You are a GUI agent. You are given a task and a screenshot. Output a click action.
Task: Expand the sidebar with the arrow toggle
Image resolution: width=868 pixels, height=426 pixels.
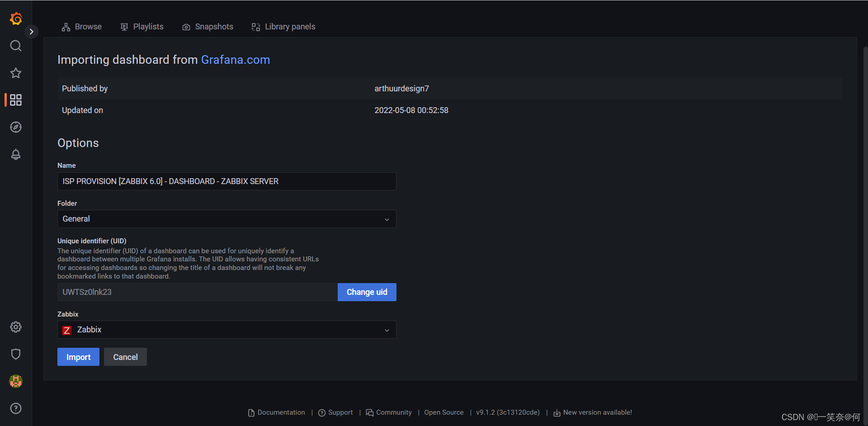click(31, 32)
